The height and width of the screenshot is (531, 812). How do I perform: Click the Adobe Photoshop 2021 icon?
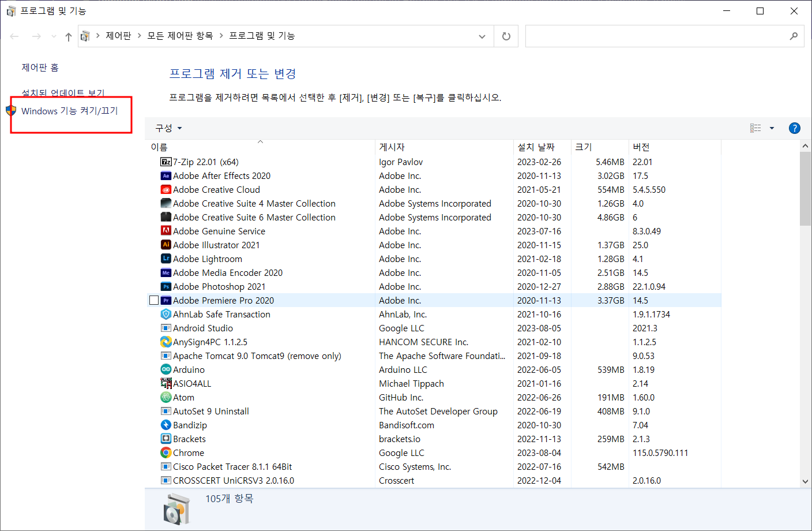[166, 286]
